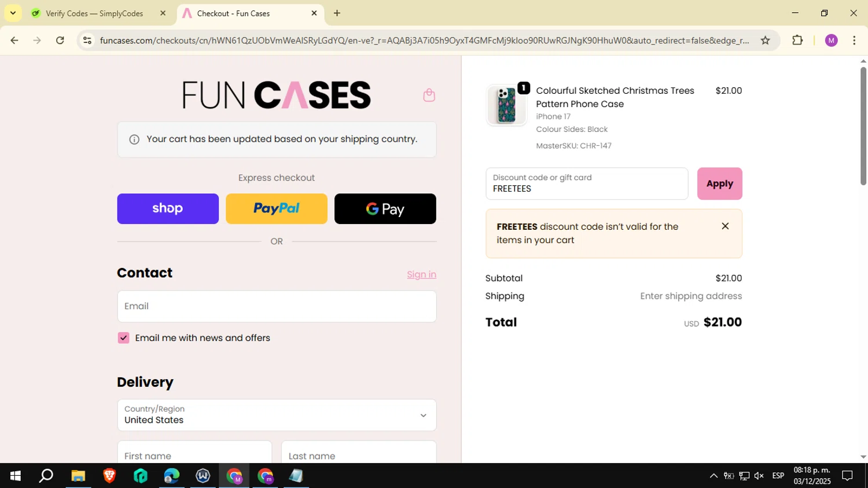Image resolution: width=868 pixels, height=488 pixels.
Task: Open browser extensions menu
Action: 797,41
